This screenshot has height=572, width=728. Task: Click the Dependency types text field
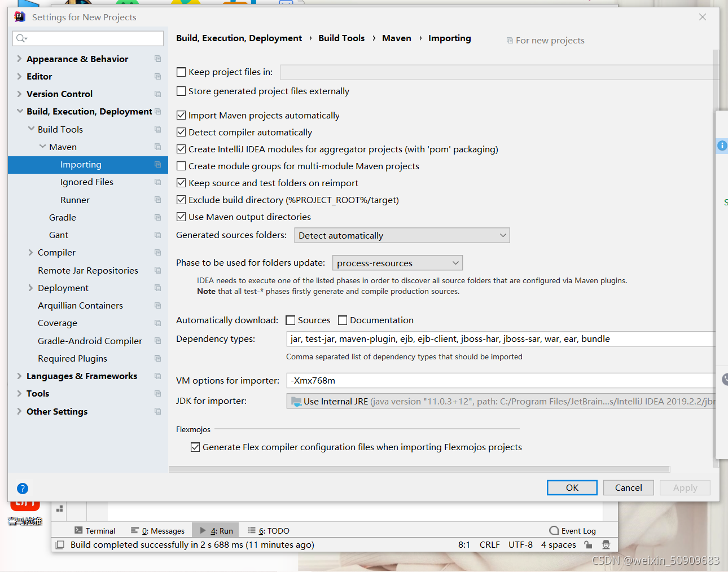click(501, 338)
